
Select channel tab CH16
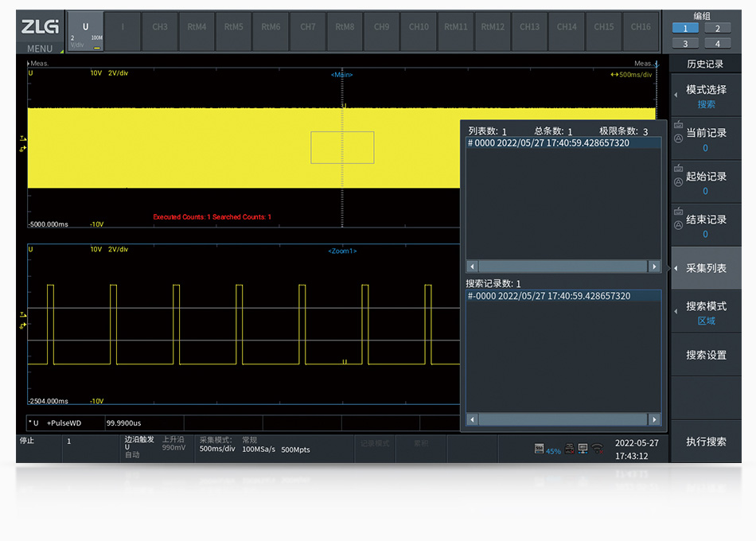tap(641, 31)
